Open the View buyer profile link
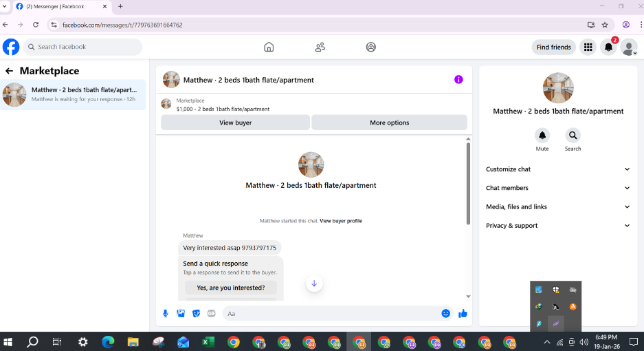Viewport: 644px width, 351px height. point(341,221)
